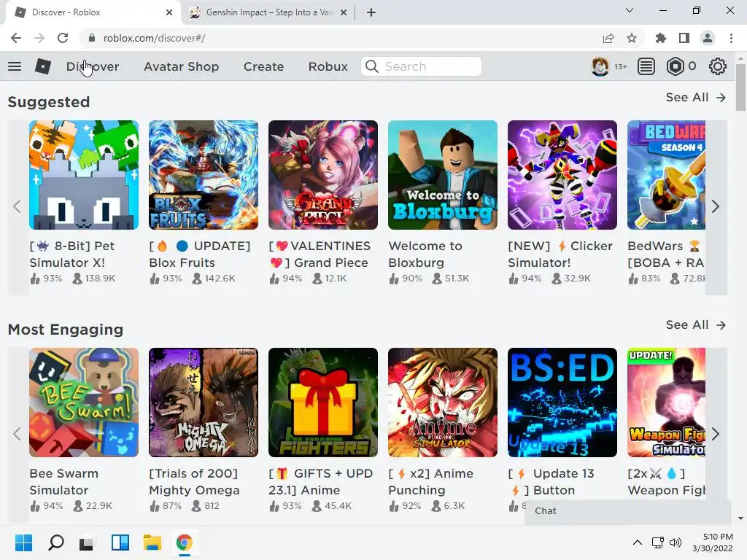Open the Chrome extensions puzzle icon
This screenshot has height=560, width=747.
(x=660, y=38)
